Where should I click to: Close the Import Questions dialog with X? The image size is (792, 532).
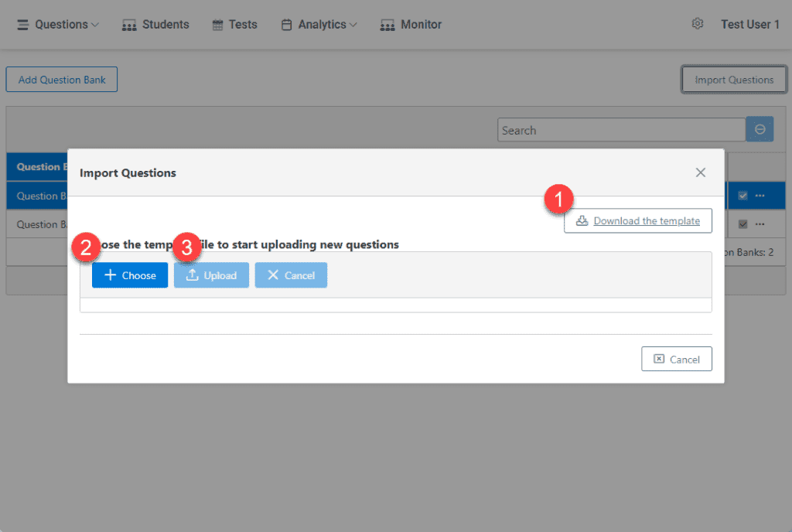tap(700, 172)
